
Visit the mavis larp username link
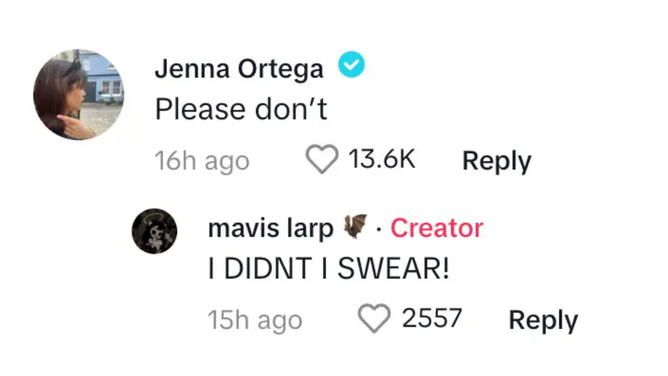(271, 228)
